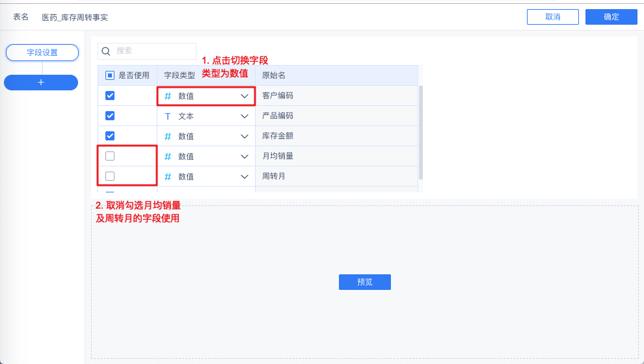
Task: Check the 月均销量 field checkbox
Action: 110,156
